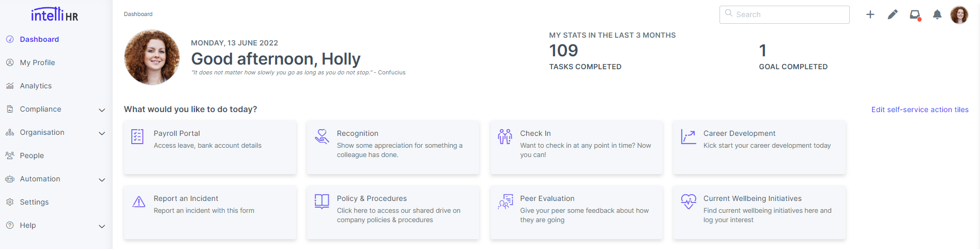The width and height of the screenshot is (980, 249).
Task: Open My Profile from sidebar
Action: 37,63
